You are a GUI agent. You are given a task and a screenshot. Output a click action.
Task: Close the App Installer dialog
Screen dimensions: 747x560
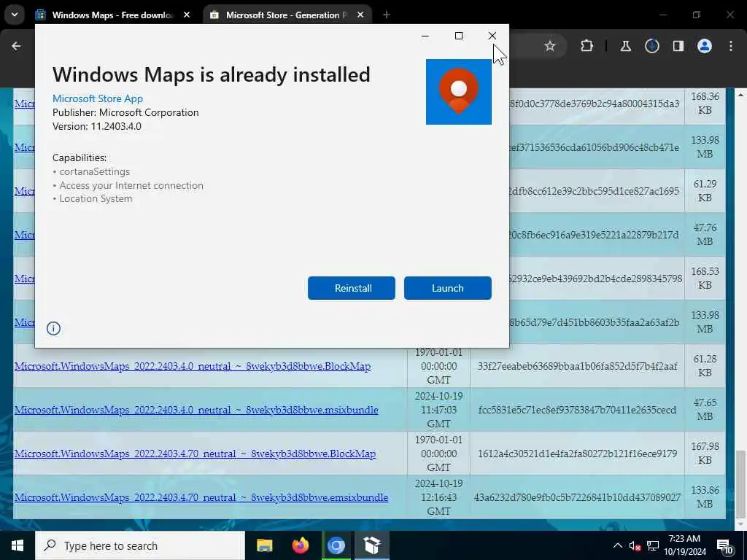492,36
